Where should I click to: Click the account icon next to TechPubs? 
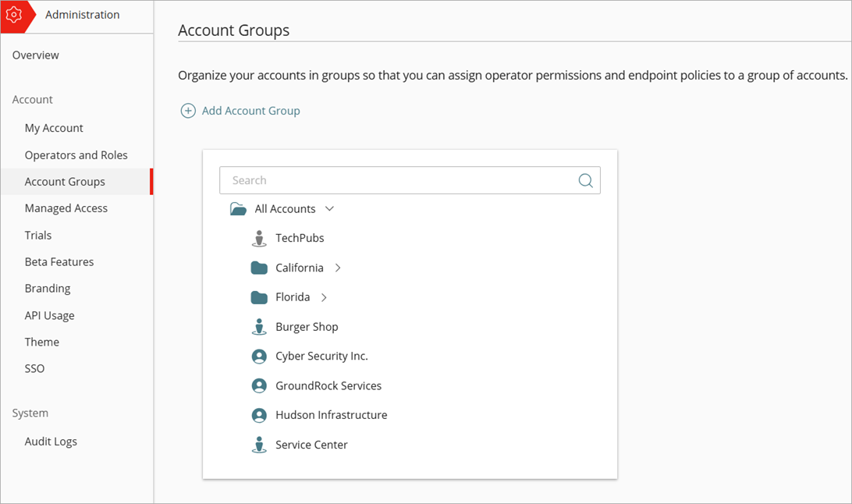point(259,238)
